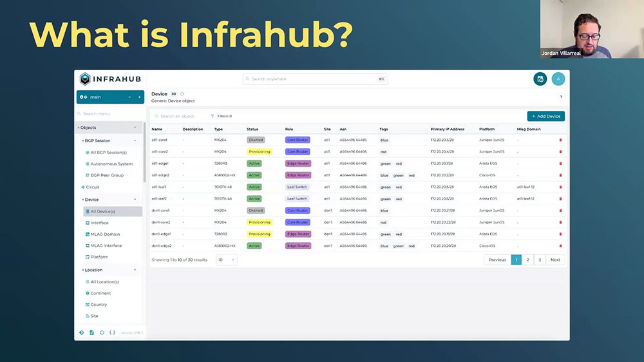
Task: Click the Edge Router role badge for atl1-edge1
Action: tap(298, 164)
